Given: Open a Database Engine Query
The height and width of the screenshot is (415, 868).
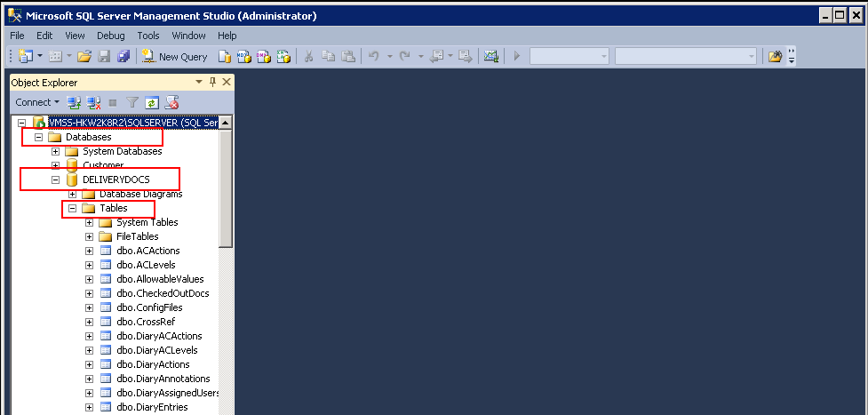Looking at the screenshot, I should pos(225,56).
